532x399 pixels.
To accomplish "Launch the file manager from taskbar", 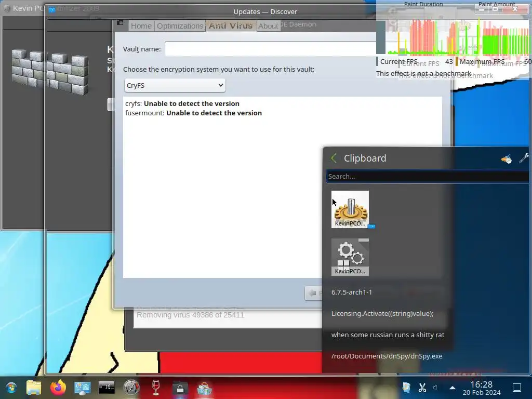I will click(34, 388).
